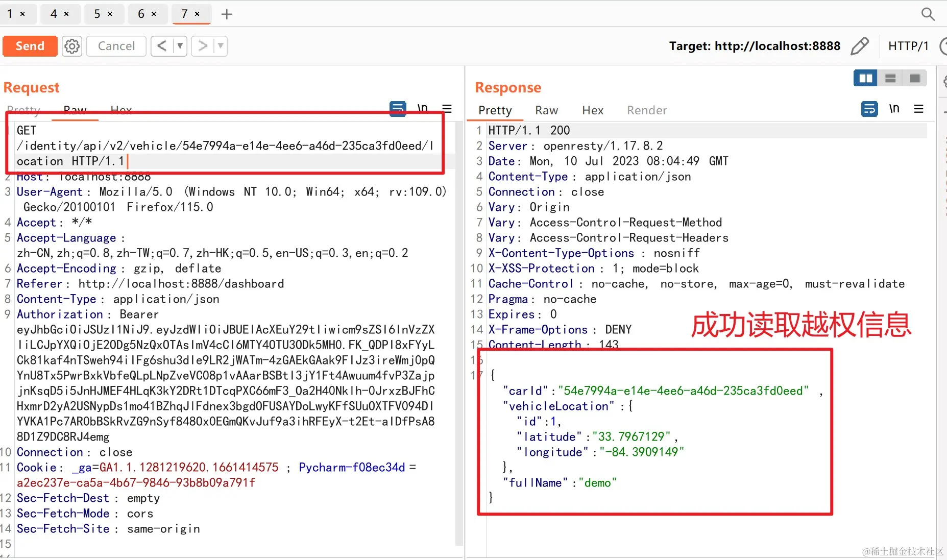947x560 pixels.
Task: Click the 'Accept: */*' header line
Action: [x=54, y=223]
